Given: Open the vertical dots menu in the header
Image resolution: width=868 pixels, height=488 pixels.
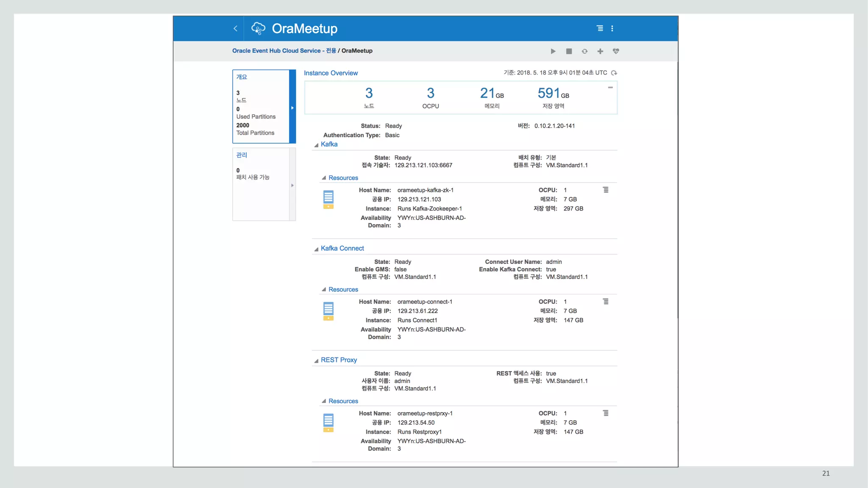Looking at the screenshot, I should click(612, 28).
